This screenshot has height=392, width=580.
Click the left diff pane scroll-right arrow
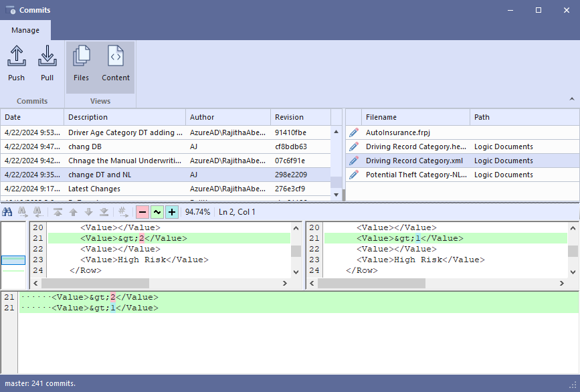[285, 283]
